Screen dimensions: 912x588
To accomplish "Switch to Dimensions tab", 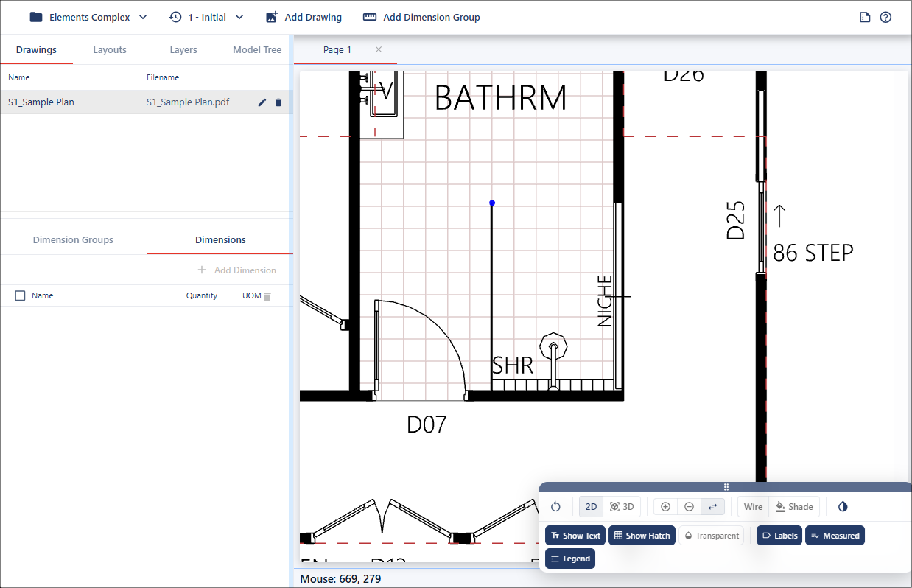I will coord(220,240).
